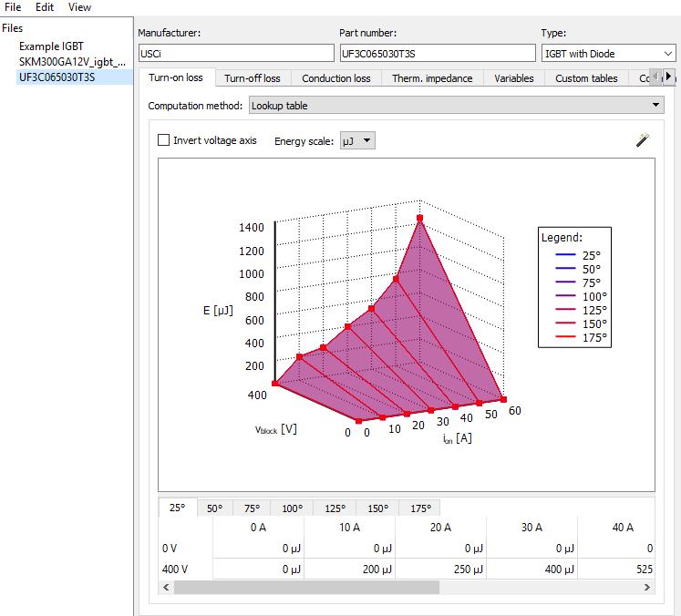The height and width of the screenshot is (616, 681).
Task: Select the 75° temperature tab
Action: point(252,508)
